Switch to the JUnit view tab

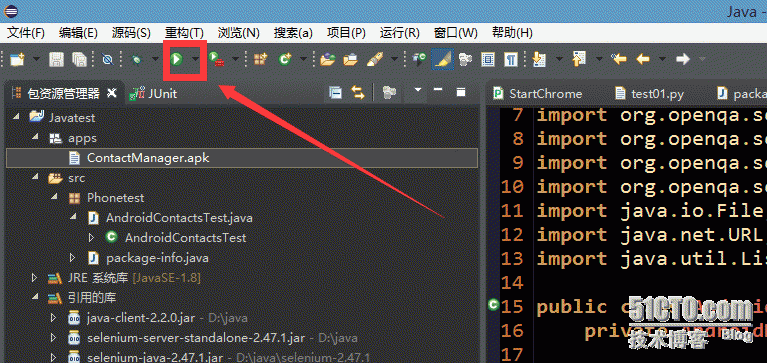tap(153, 93)
